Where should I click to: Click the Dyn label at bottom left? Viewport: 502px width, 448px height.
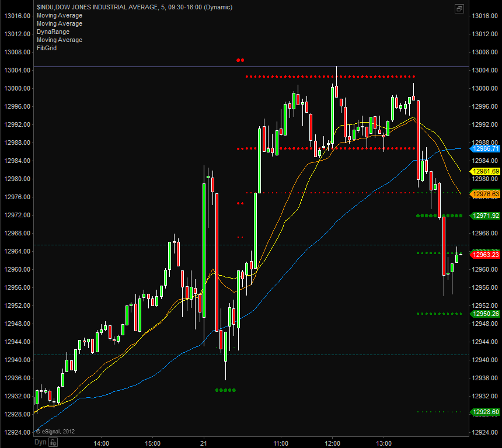click(40, 443)
